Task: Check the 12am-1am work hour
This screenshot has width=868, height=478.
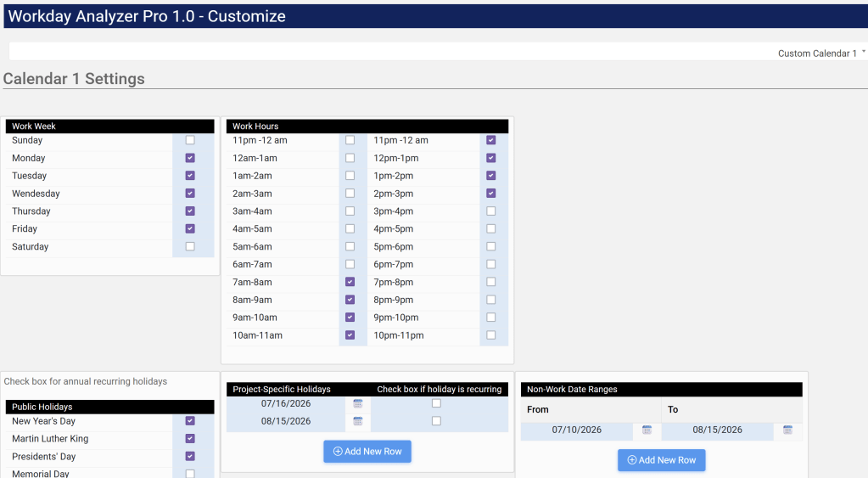Action: (x=350, y=158)
